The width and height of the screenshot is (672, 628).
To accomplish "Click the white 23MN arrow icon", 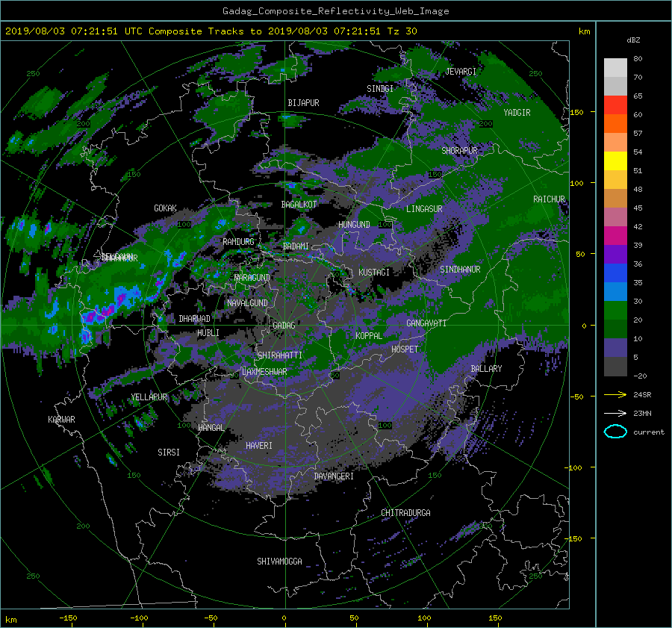I will pos(615,413).
